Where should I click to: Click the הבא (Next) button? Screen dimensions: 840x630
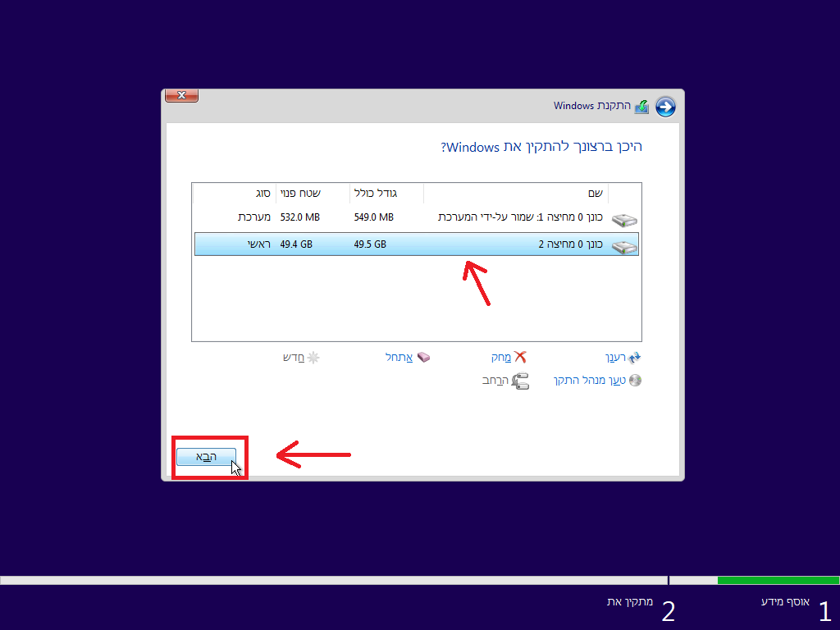click(206, 456)
